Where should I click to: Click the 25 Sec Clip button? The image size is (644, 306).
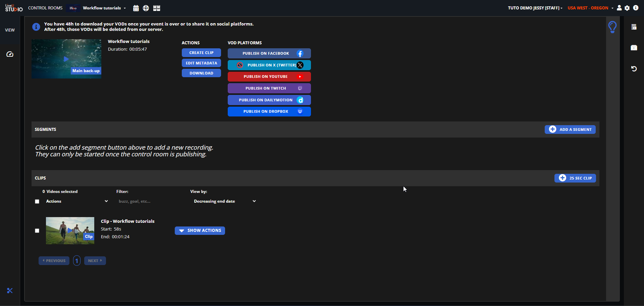click(x=575, y=178)
